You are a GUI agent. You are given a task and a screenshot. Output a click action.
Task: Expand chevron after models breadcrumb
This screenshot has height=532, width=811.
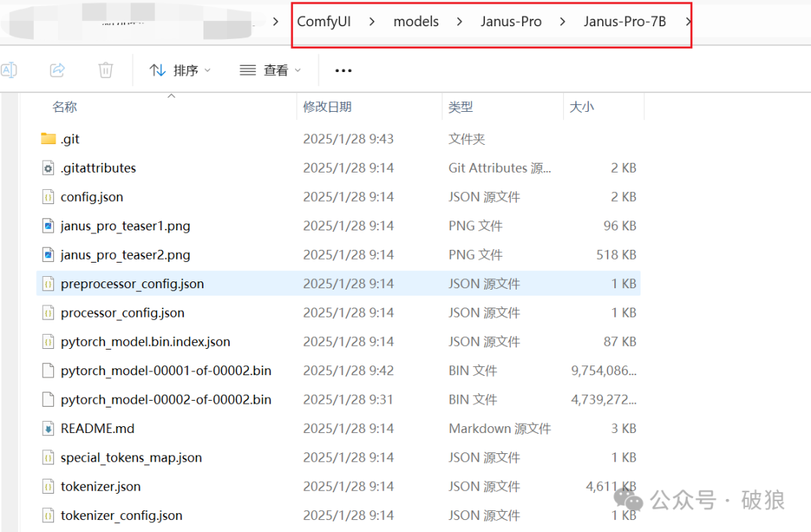point(460,22)
